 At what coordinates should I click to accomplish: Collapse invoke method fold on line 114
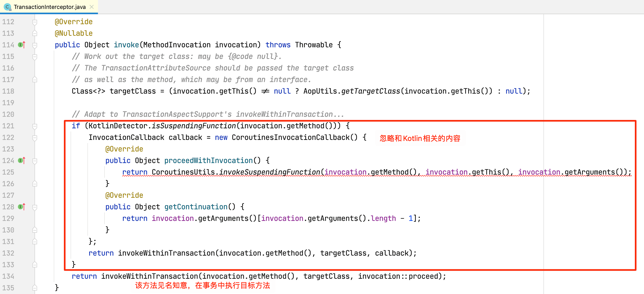(34, 45)
